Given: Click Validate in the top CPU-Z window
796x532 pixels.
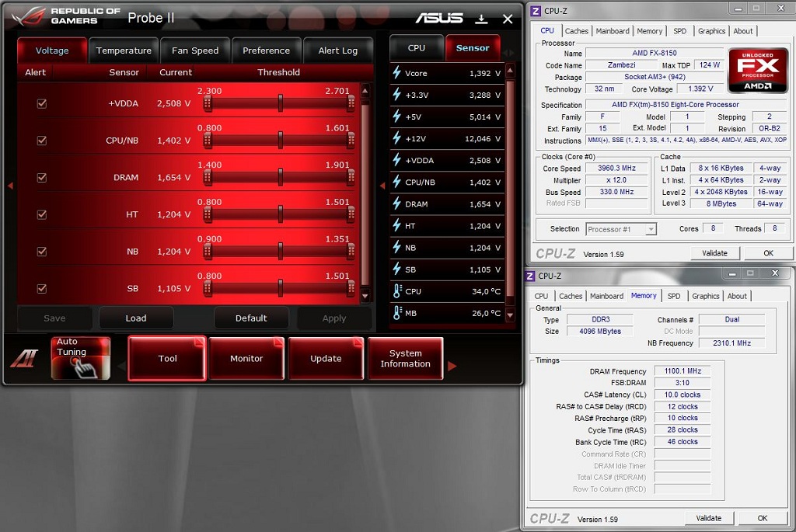Looking at the screenshot, I should tap(715, 253).
